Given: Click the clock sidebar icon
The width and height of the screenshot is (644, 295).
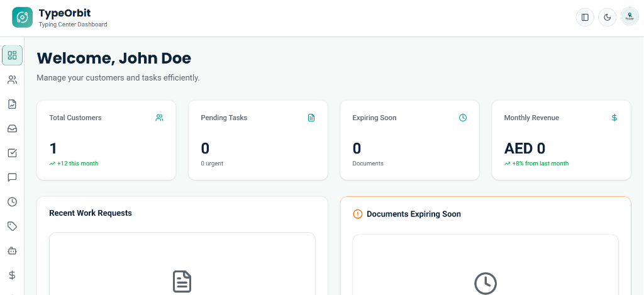Looking at the screenshot, I should [x=12, y=202].
